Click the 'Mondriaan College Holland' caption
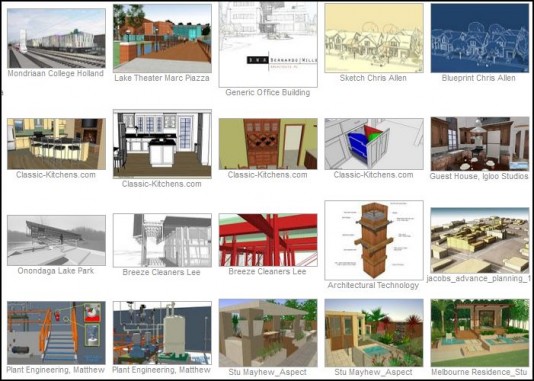Viewport: 534px width, 381px height. pos(56,74)
